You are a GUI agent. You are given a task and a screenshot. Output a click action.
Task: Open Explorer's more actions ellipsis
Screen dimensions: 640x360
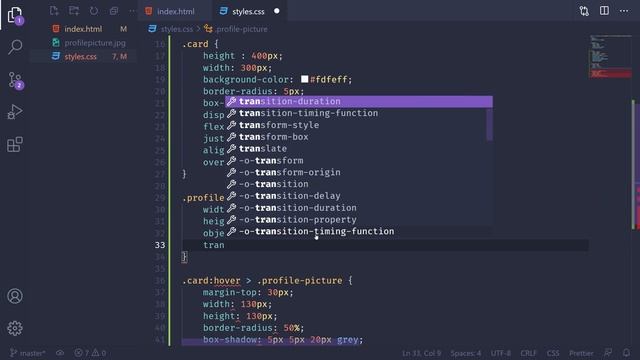[x=132, y=11]
